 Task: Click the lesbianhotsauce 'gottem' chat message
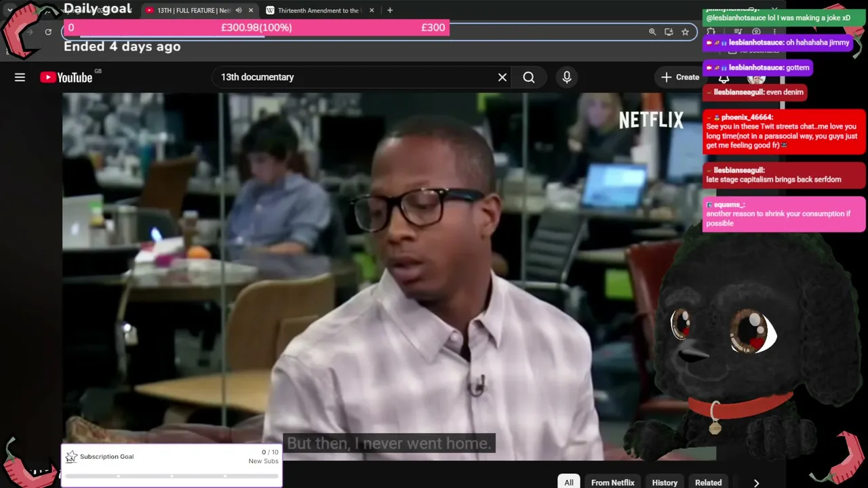click(757, 68)
